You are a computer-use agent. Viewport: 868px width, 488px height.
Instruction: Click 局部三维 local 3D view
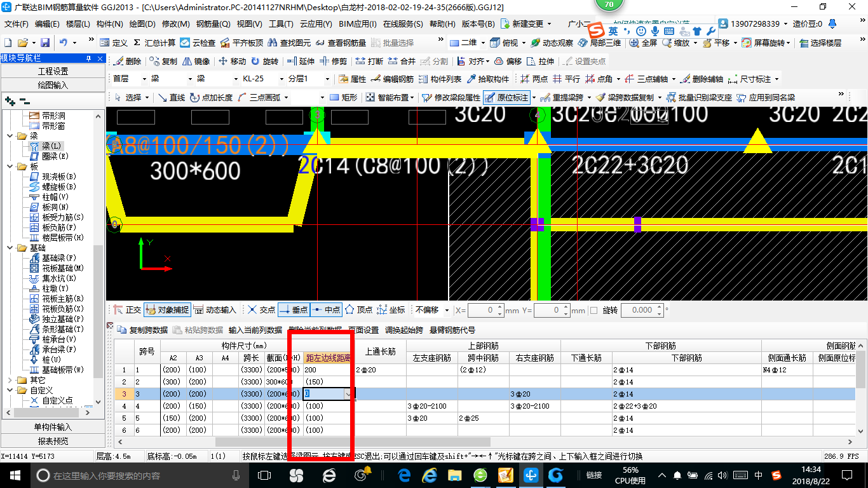click(x=599, y=43)
